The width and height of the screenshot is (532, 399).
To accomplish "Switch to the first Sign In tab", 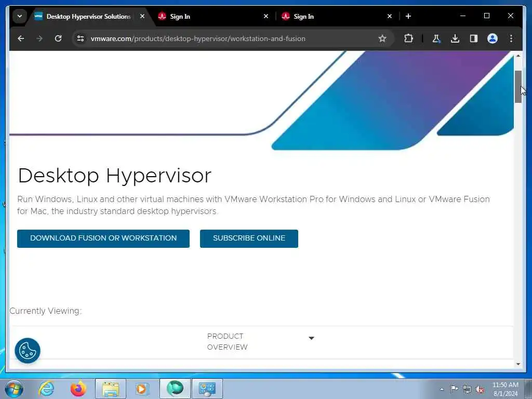I will coord(180,16).
